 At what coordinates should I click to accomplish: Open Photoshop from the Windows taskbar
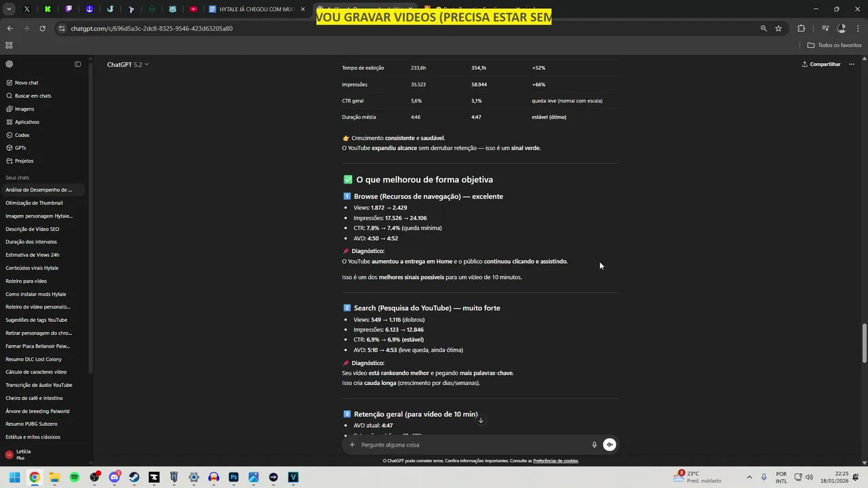(234, 477)
